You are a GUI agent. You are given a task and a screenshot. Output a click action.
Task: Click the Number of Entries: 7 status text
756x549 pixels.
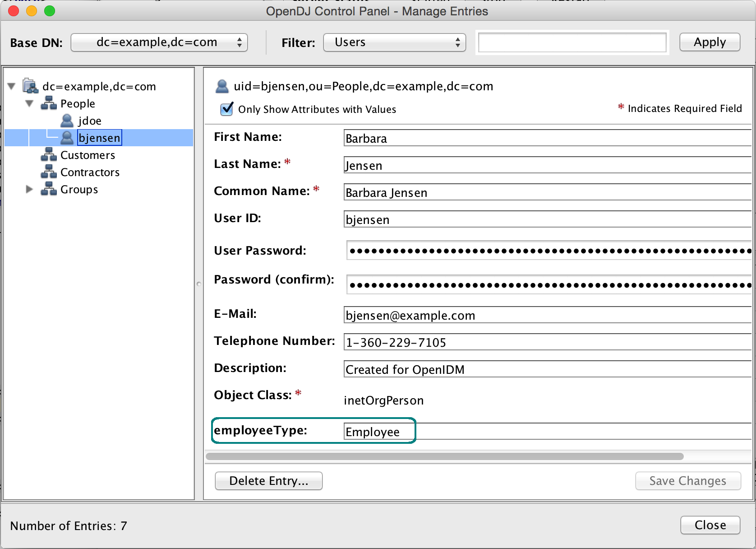click(x=69, y=526)
